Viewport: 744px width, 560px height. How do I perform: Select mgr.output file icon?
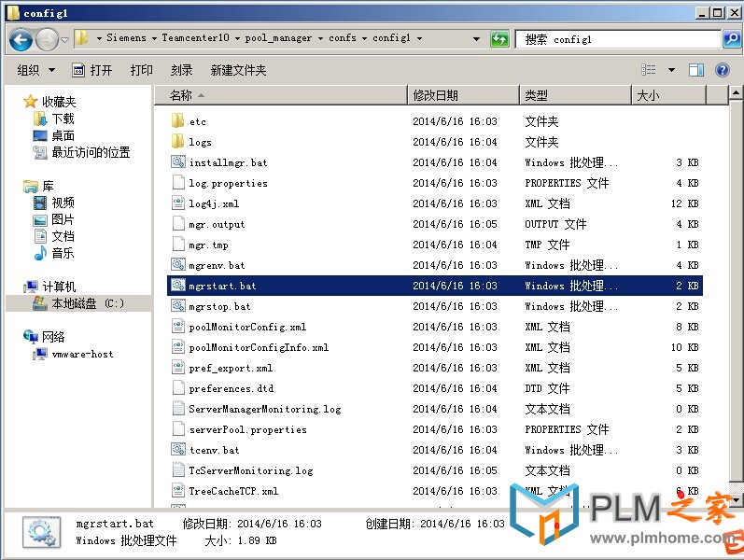178,223
